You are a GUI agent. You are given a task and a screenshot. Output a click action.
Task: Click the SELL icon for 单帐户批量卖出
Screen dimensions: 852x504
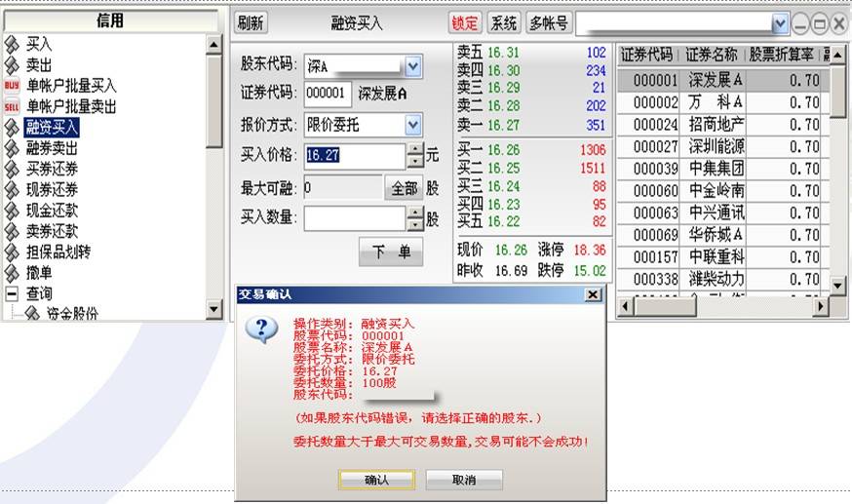pos(12,106)
